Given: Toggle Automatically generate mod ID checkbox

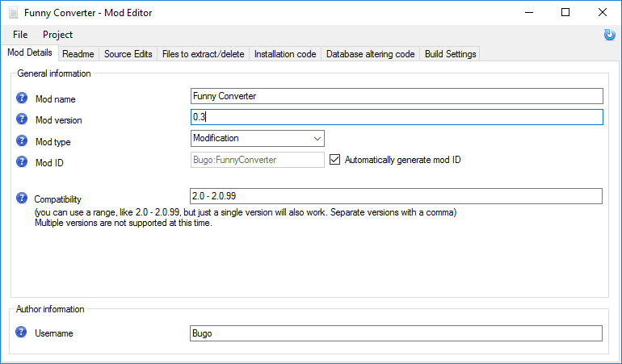Looking at the screenshot, I should tap(335, 160).
